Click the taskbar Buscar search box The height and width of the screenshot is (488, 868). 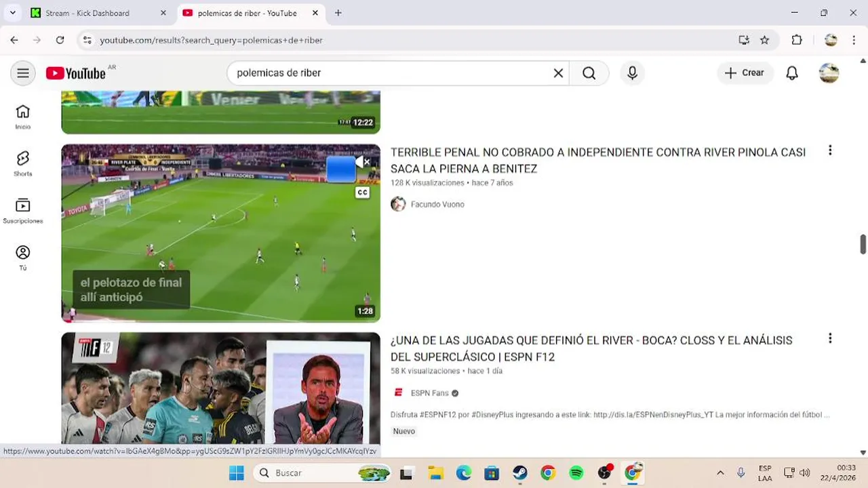point(323,473)
